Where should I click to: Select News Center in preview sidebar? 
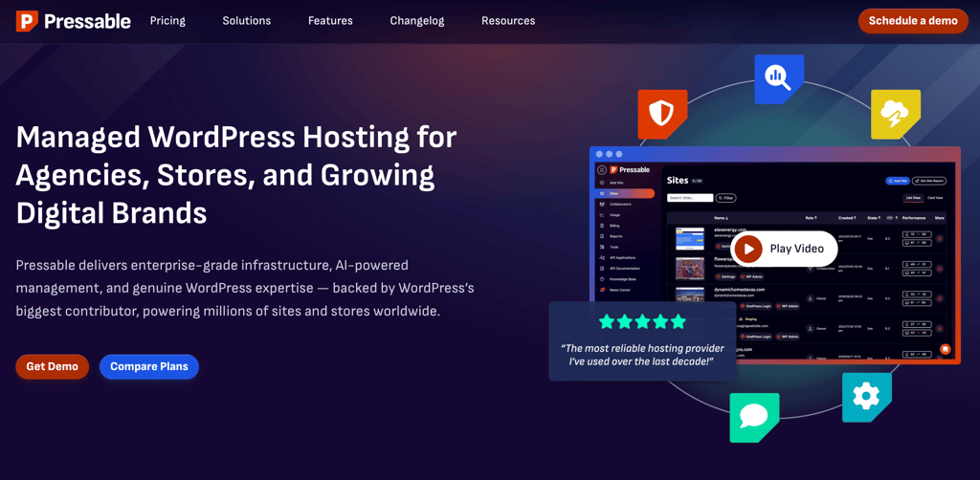tap(620, 290)
